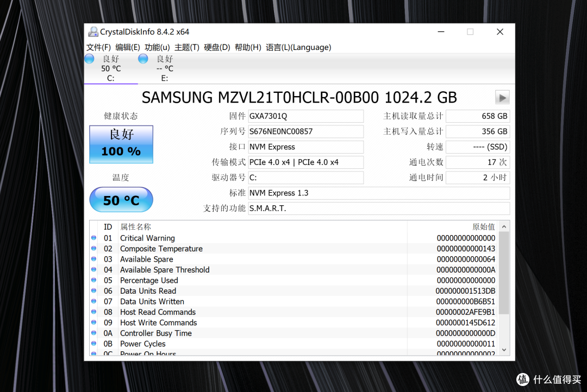Open the 帮助(H) menu
Viewport: 587px width, 392px height.
coord(248,47)
